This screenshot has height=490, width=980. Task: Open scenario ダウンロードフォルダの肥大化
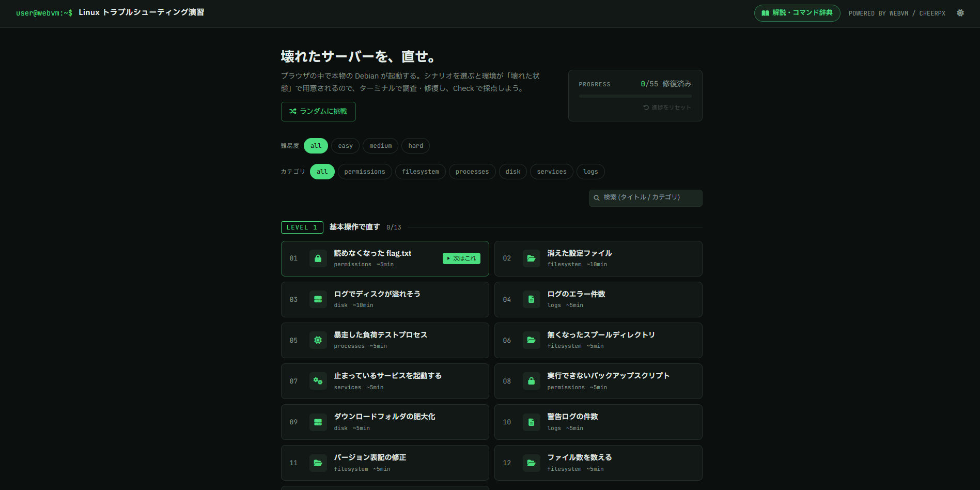pos(385,422)
